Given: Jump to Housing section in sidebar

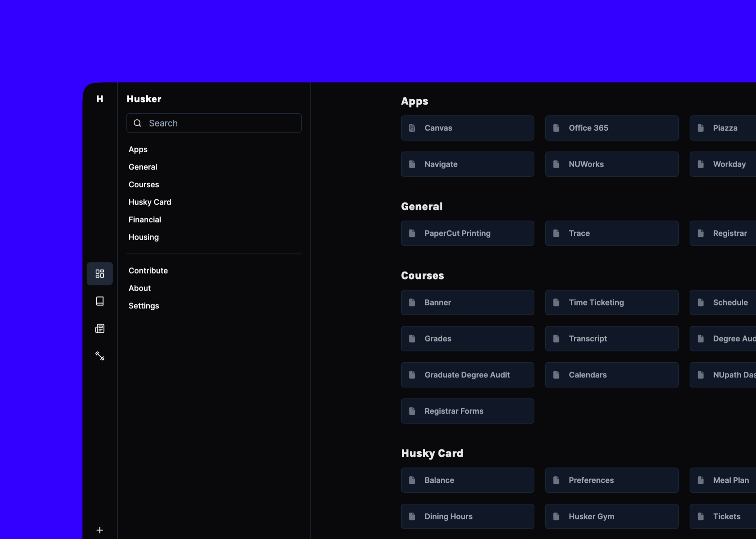Looking at the screenshot, I should 144,237.
